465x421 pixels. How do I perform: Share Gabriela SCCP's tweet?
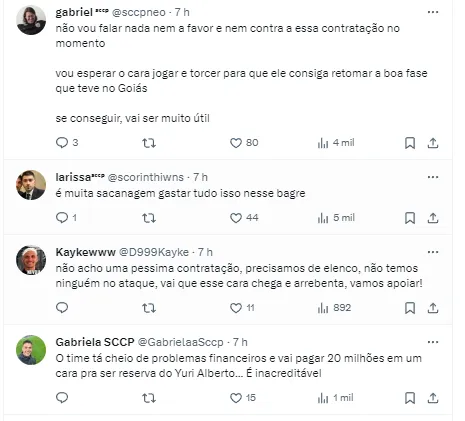point(433,398)
